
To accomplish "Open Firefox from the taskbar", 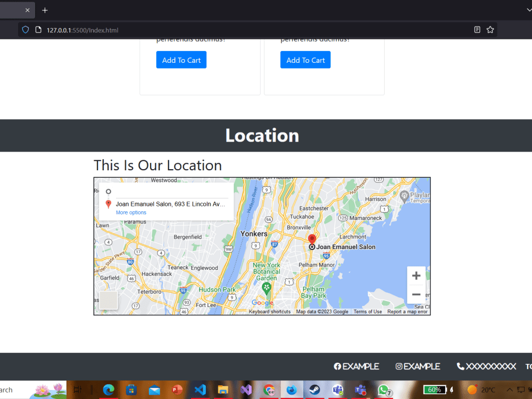I will 291,390.
